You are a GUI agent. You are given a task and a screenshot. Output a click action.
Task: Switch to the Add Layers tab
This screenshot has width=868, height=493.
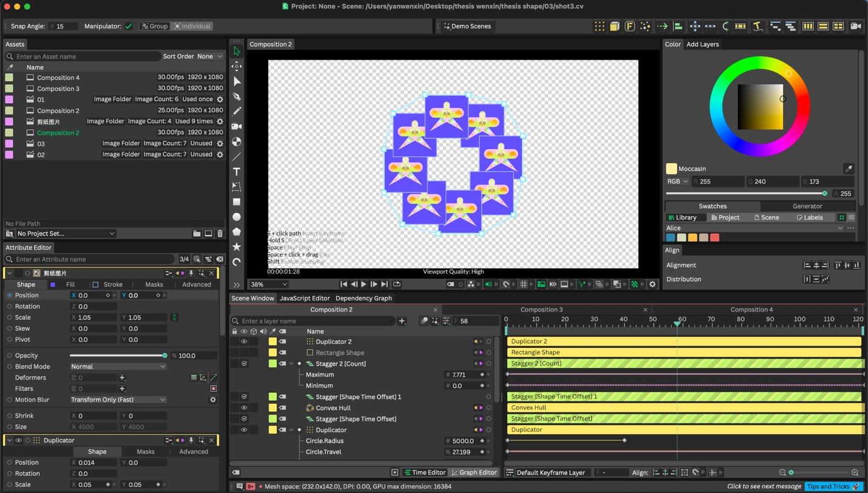[x=702, y=44]
